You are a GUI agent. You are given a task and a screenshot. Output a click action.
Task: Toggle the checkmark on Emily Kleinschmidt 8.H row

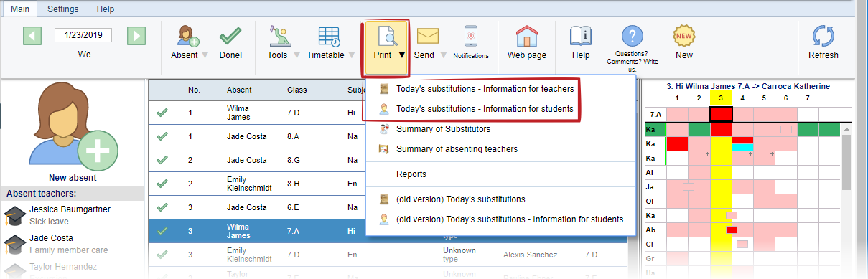point(162,184)
